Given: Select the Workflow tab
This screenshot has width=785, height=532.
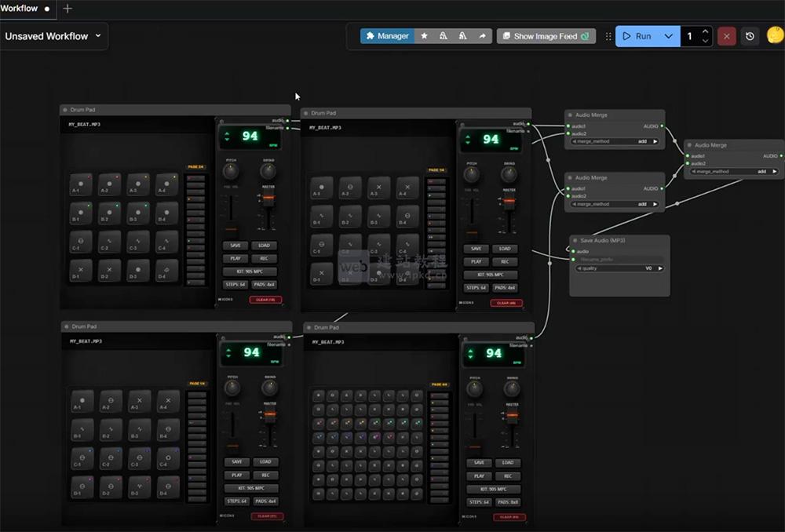Looking at the screenshot, I should pyautogui.click(x=19, y=9).
